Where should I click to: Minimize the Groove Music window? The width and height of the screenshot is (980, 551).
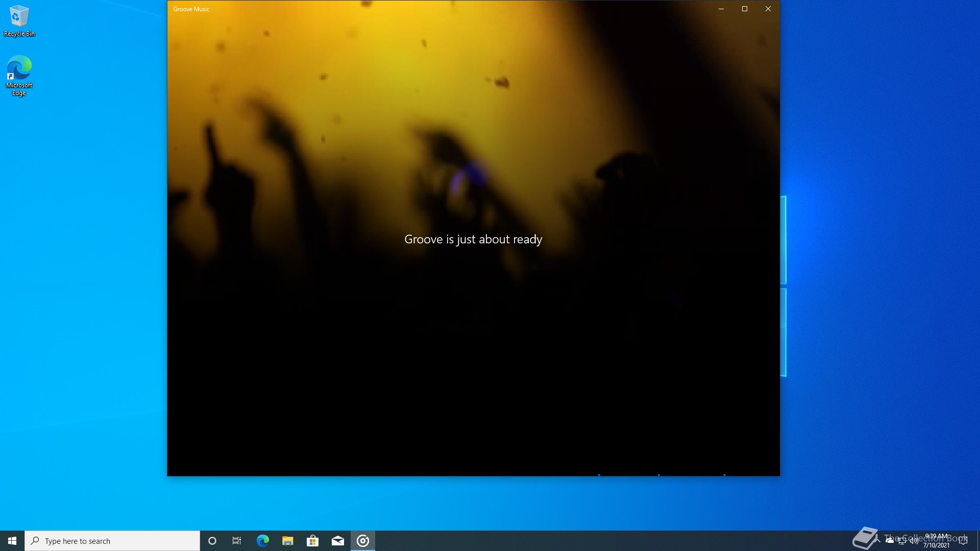721,9
